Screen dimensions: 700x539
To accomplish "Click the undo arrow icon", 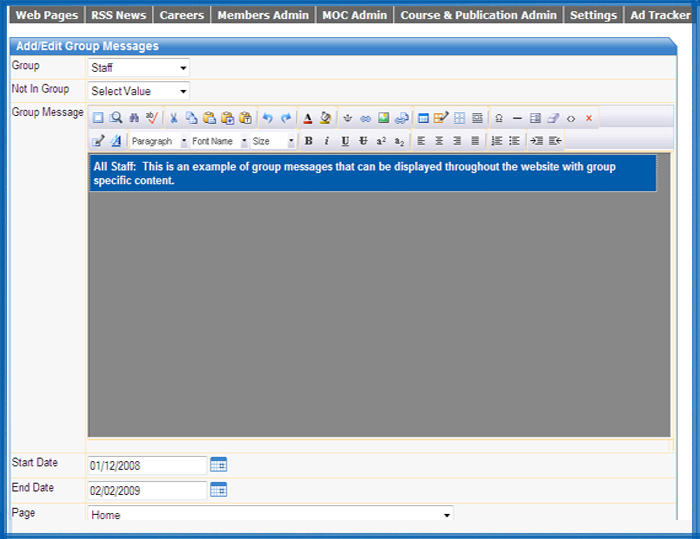I will click(x=267, y=118).
